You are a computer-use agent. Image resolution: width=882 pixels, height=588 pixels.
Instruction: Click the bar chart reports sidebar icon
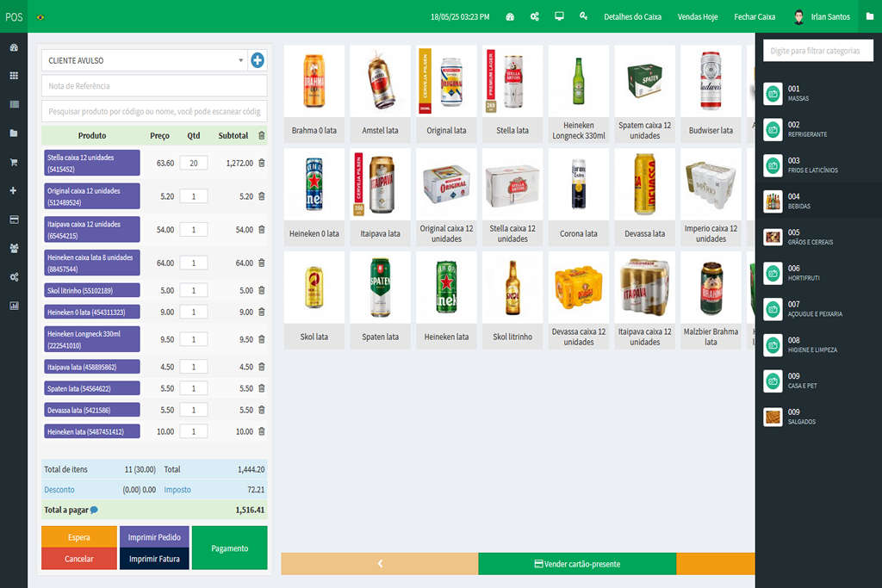pos(14,306)
